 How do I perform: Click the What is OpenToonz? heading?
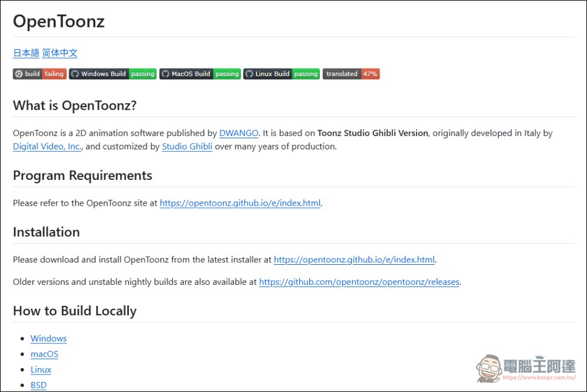[x=75, y=105]
